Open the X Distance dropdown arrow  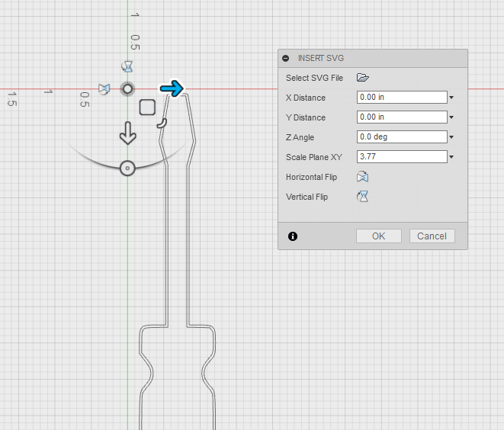(451, 98)
